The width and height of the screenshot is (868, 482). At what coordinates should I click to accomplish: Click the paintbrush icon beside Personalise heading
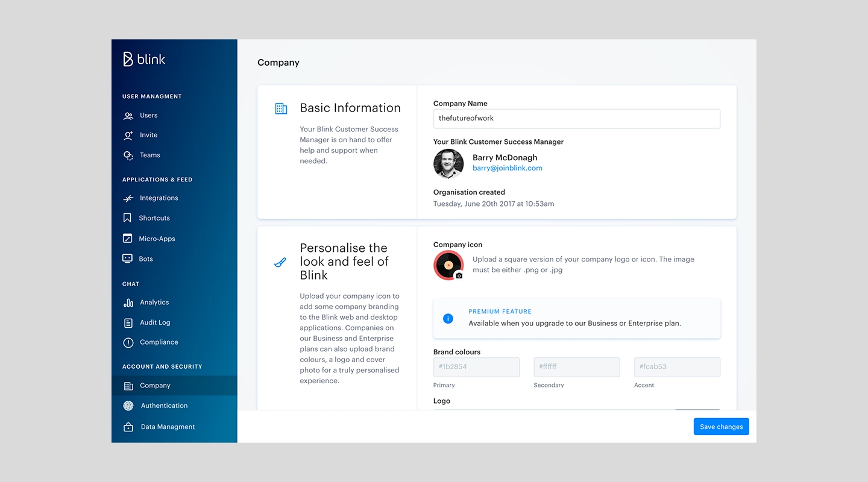coord(280,263)
